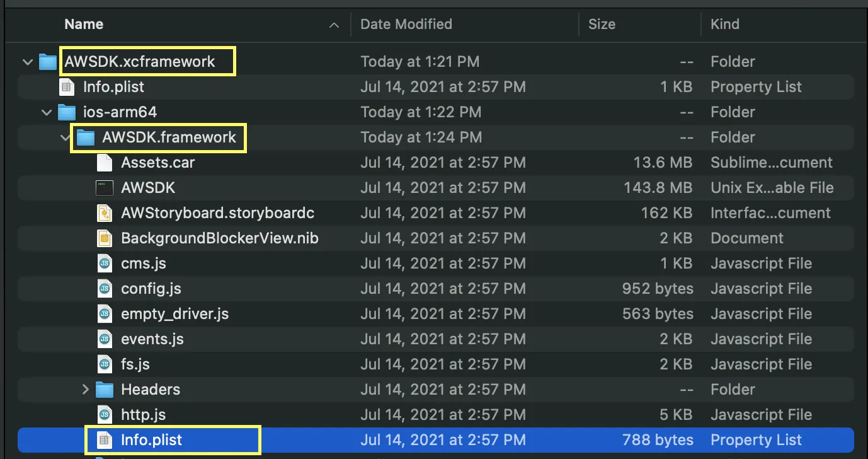The height and width of the screenshot is (459, 868).
Task: Click the cms.js JavaScript file icon
Action: click(x=105, y=264)
